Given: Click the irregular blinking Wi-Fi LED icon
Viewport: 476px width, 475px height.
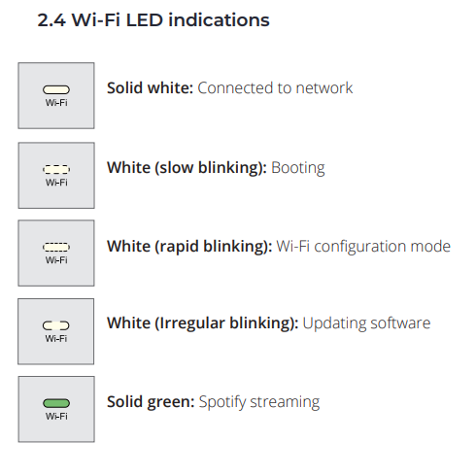Looking at the screenshot, I should 56,331.
